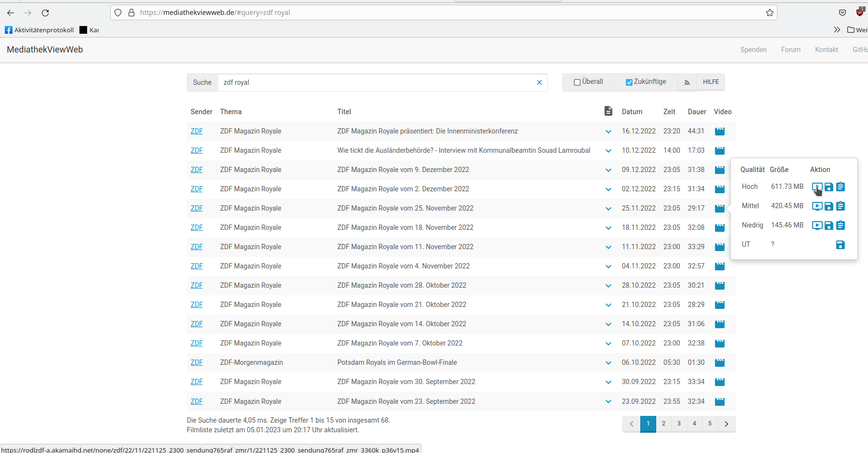This screenshot has width=868, height=453.
Task: Open video options for 28. Oktober 2022 episode
Action: [x=720, y=286]
